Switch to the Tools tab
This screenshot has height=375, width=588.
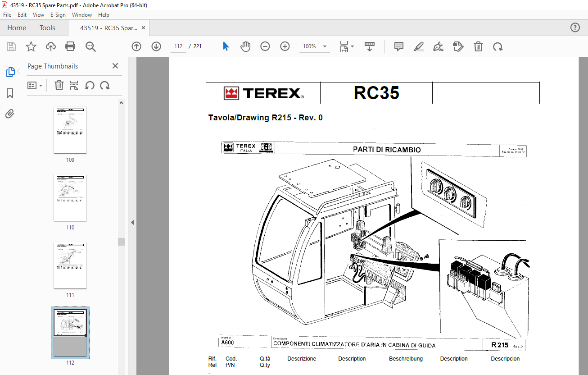(47, 27)
